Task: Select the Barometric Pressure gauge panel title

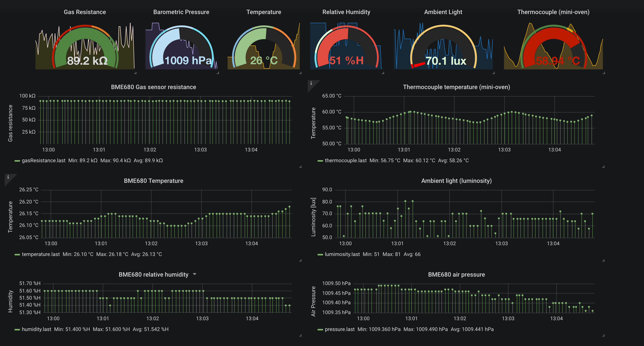Action: [181, 12]
